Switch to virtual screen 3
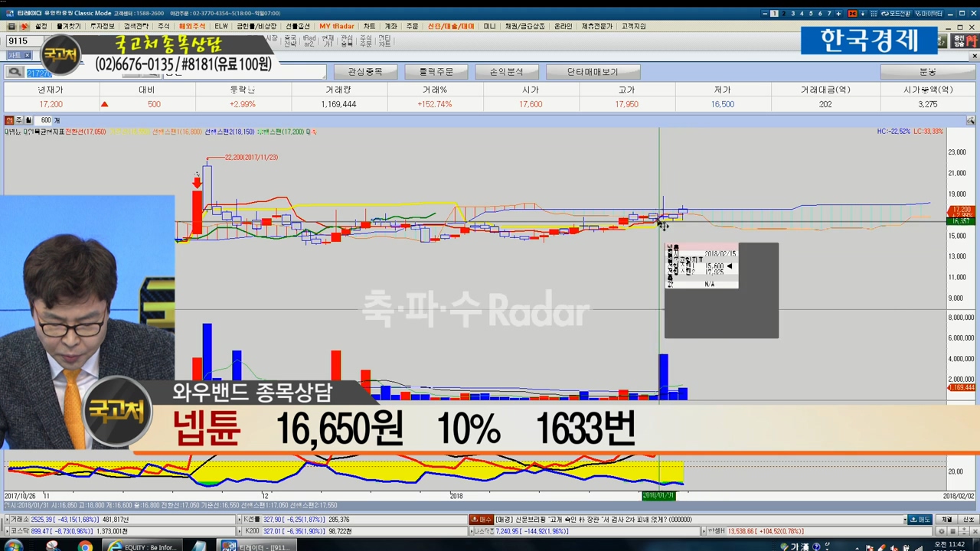The width and height of the screenshot is (980, 551). coord(792,14)
